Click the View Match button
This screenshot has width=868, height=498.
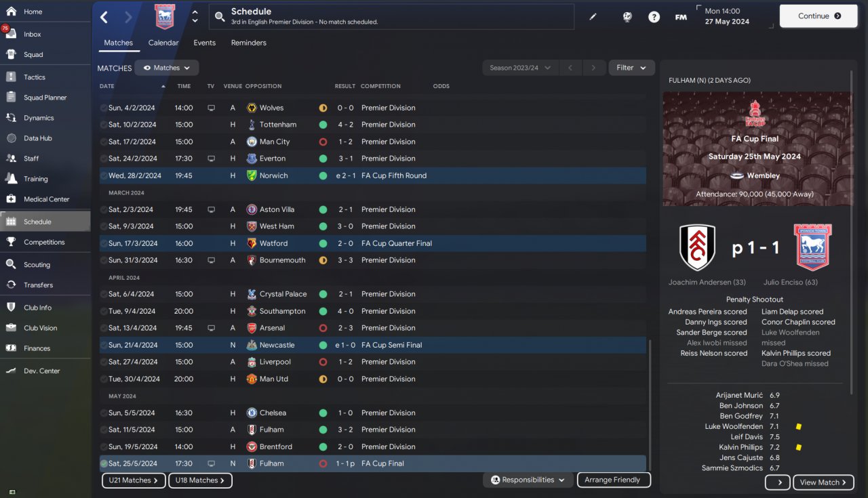point(823,482)
